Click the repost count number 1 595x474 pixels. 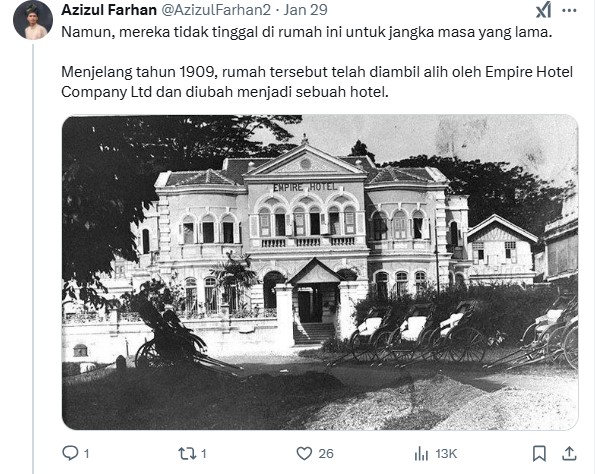[203, 454]
